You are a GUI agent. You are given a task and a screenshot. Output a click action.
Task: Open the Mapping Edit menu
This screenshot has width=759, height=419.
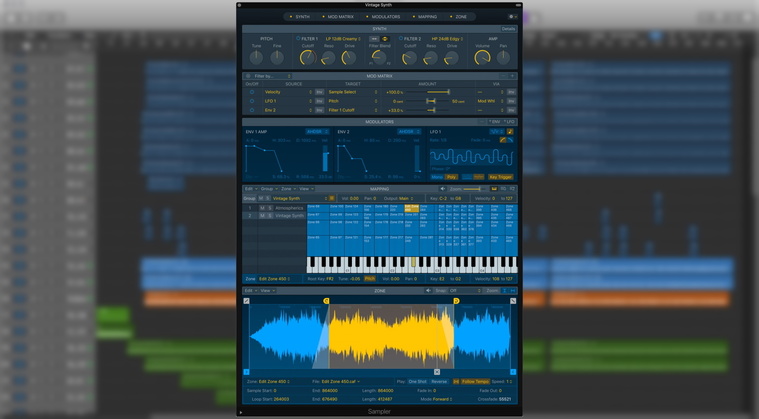click(250, 189)
